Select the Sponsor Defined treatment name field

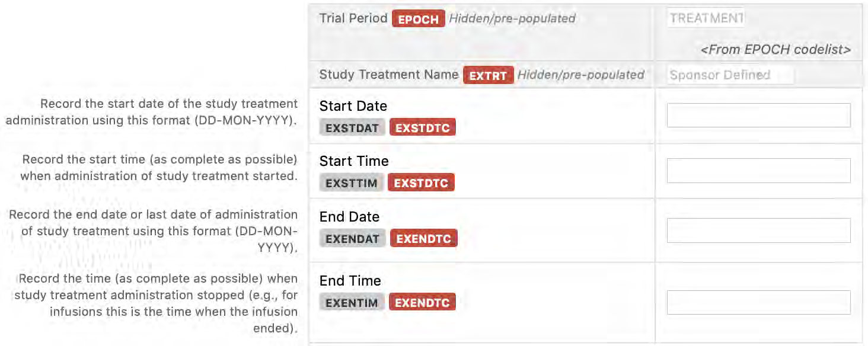click(x=730, y=75)
